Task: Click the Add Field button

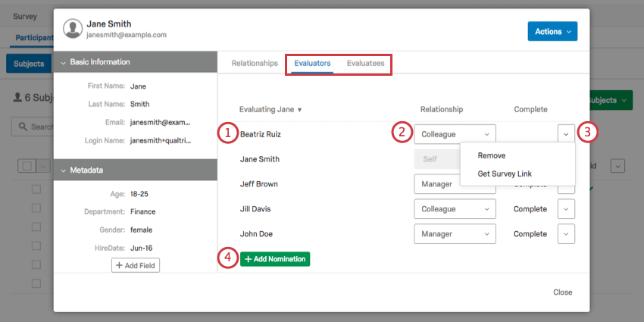Action: 136,264
